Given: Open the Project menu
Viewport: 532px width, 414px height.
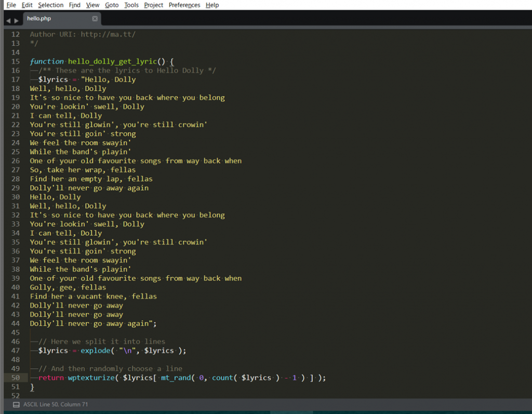Looking at the screenshot, I should tap(153, 5).
